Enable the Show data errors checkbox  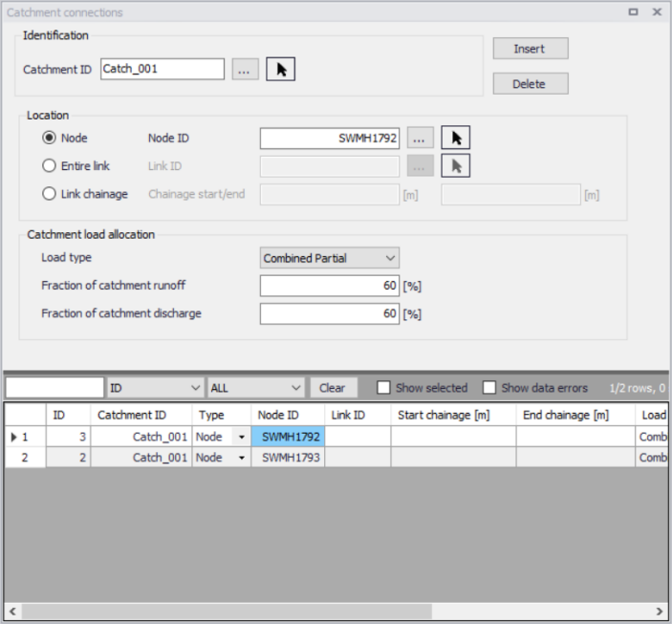pos(489,387)
